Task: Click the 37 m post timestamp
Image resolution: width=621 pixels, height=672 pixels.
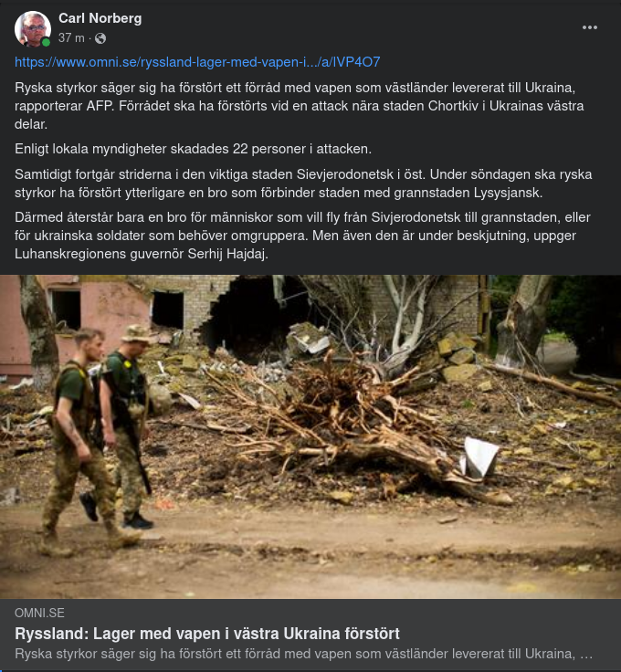Action: (x=71, y=38)
